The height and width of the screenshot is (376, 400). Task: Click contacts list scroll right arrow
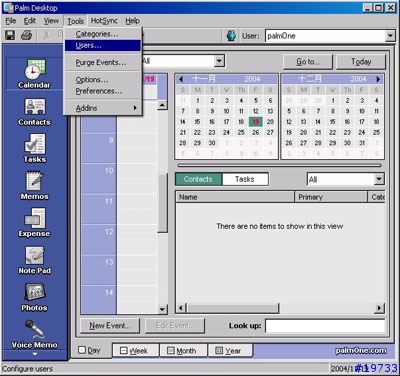tap(379, 308)
